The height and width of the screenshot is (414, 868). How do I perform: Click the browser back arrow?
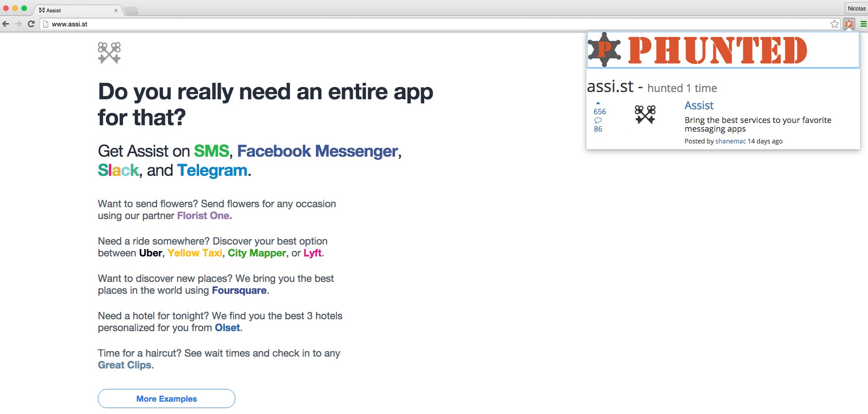point(6,24)
